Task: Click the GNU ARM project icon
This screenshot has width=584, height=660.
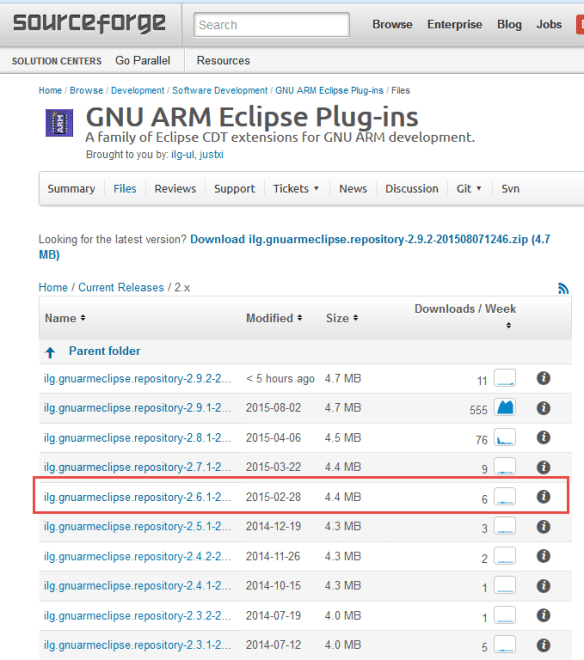Action: [x=59, y=123]
